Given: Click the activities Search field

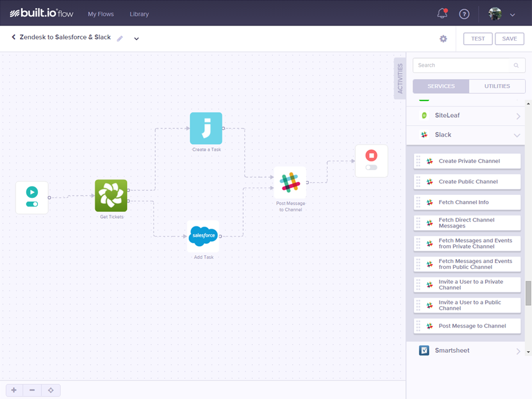Looking at the screenshot, I should 462,65.
